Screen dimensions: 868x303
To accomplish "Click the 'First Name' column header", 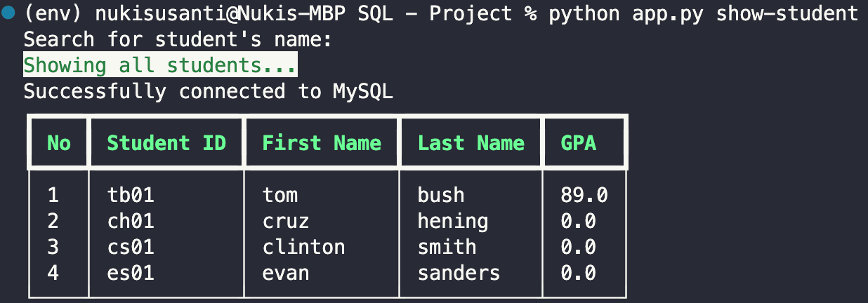I will tap(322, 143).
